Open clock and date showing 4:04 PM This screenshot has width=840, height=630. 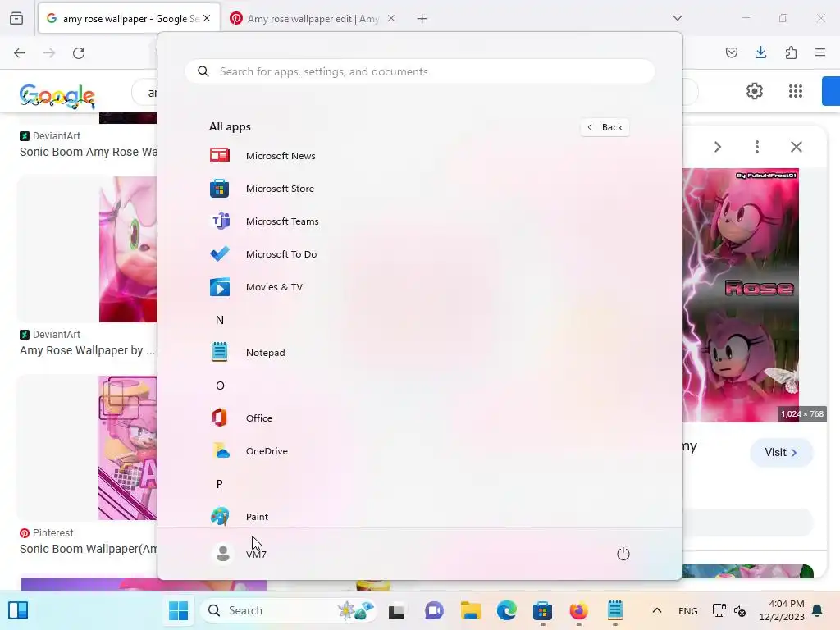[782, 610]
